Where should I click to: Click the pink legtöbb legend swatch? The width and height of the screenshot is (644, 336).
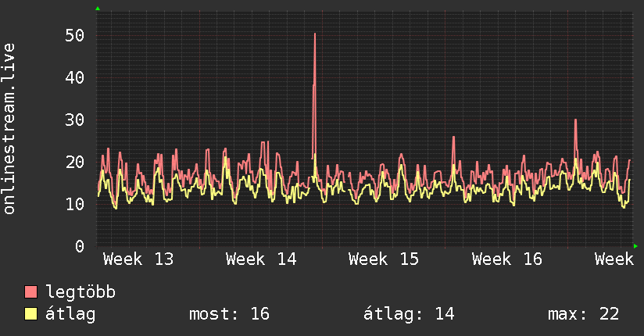click(30, 291)
